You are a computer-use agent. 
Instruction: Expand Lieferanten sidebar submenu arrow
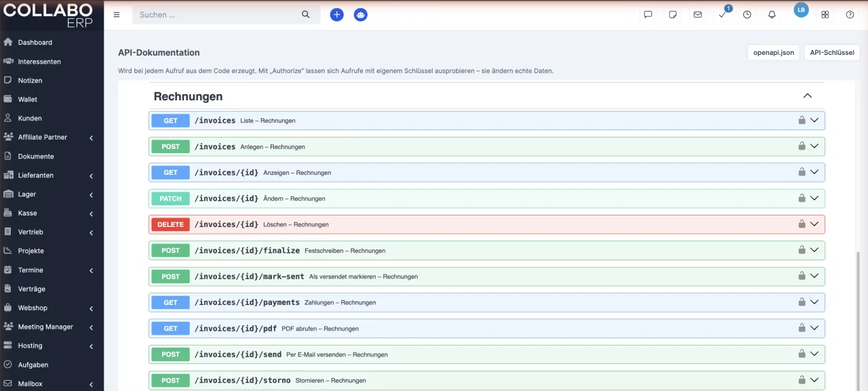coord(91,176)
